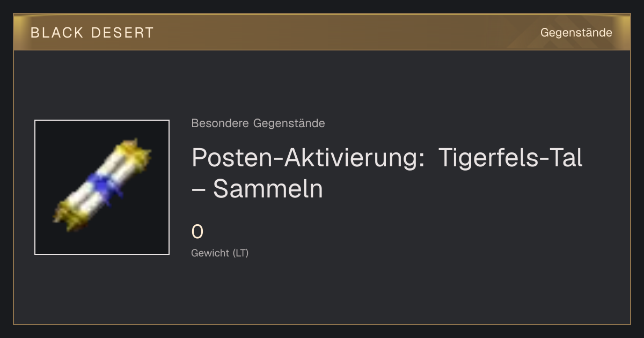Select the weight value 0

(197, 232)
